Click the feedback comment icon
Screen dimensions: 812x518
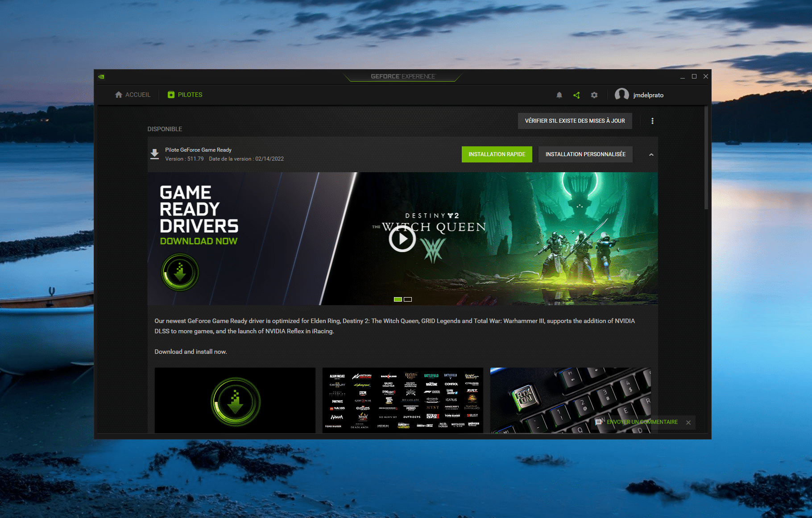tap(598, 422)
